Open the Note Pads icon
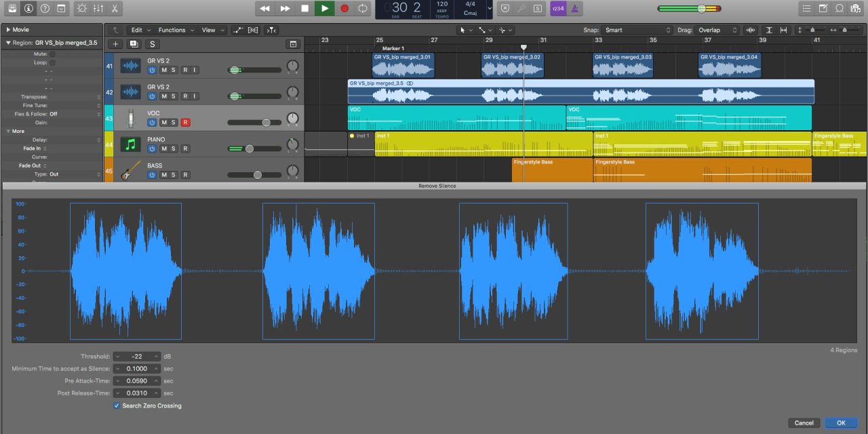The height and width of the screenshot is (434, 868). (823, 8)
